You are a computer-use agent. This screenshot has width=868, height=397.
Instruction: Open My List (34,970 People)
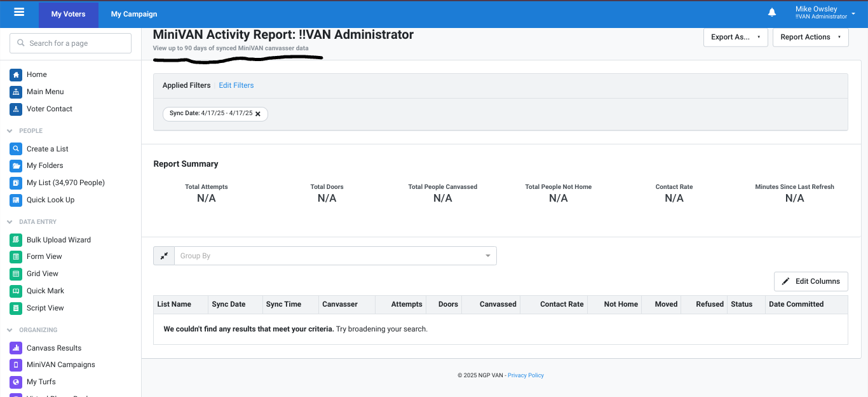pyautogui.click(x=65, y=183)
